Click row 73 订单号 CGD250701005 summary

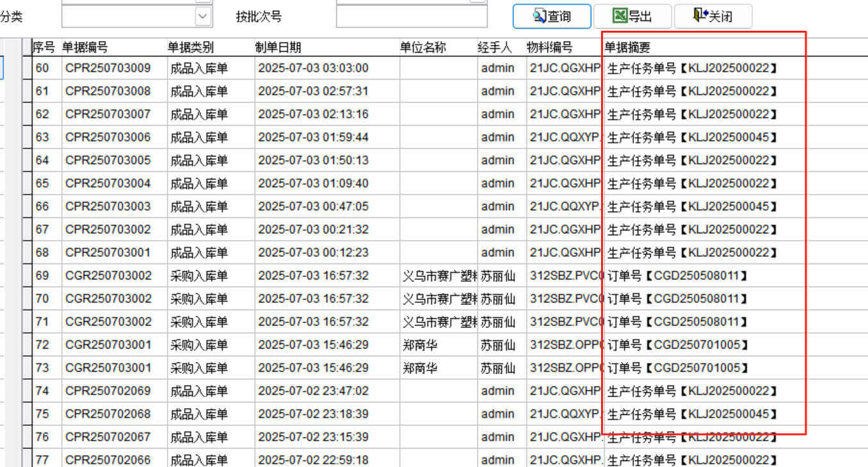[x=677, y=368]
